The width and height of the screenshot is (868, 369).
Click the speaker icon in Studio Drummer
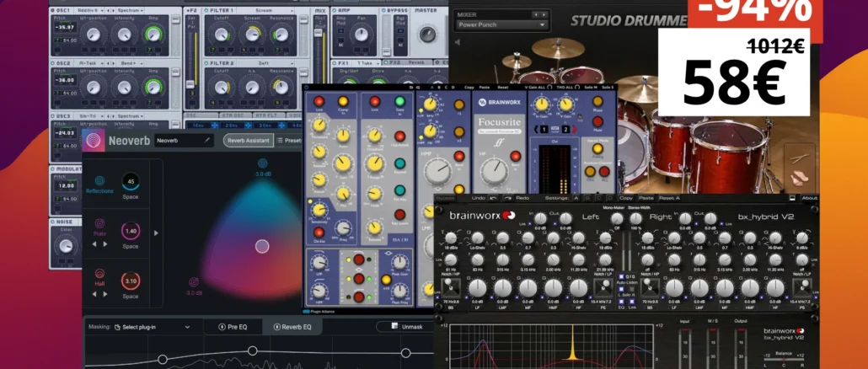click(x=458, y=41)
